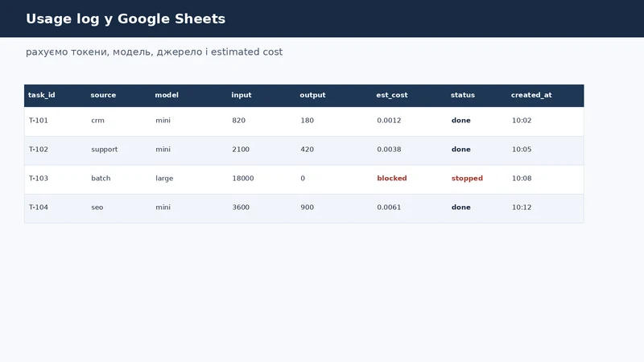Click the model column header

[167, 95]
